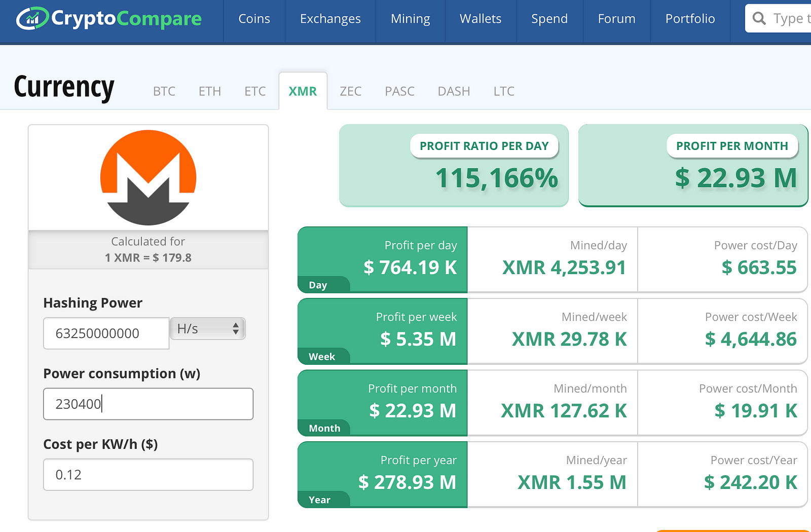Click the Power cost/Month $ 19.91 K value
811x532 pixels.
[x=756, y=411]
